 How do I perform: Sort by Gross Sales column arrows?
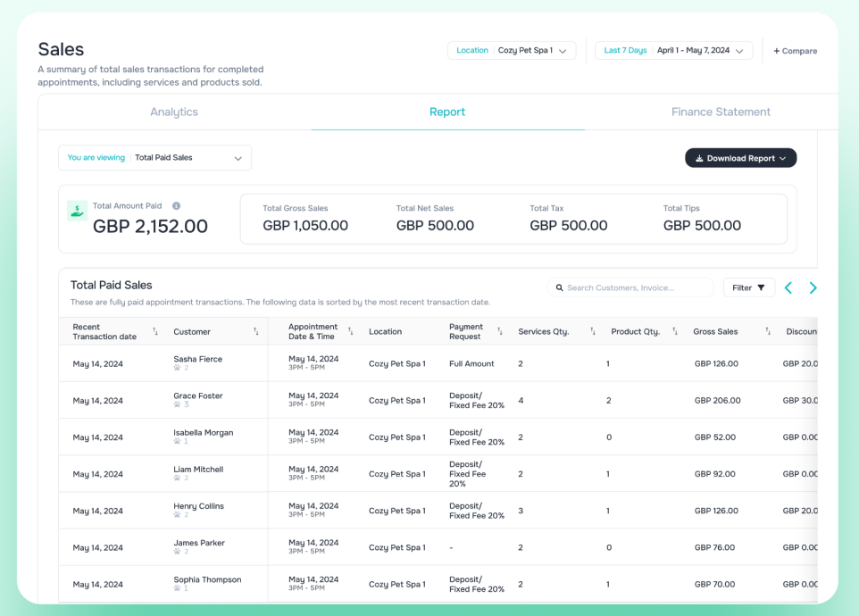coord(768,331)
